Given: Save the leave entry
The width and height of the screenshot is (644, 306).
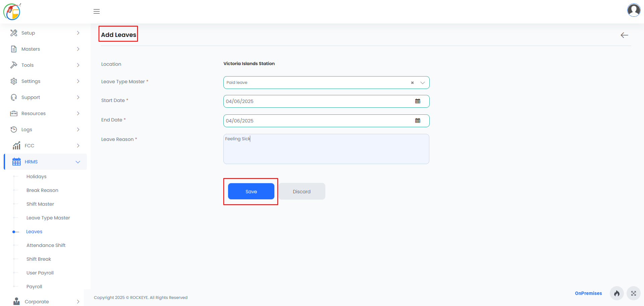Looking at the screenshot, I should coord(251,191).
